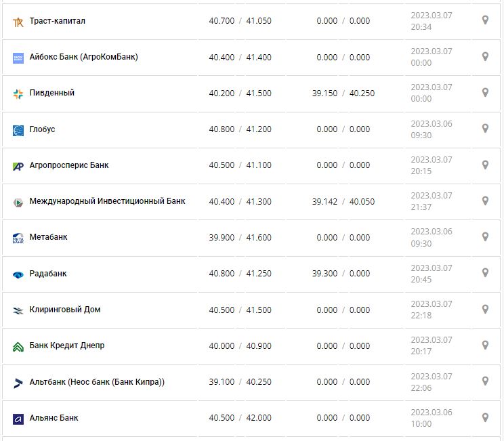This screenshot has height=441, width=504.
Task: View Альтбанк branch location pin
Action: (485, 381)
